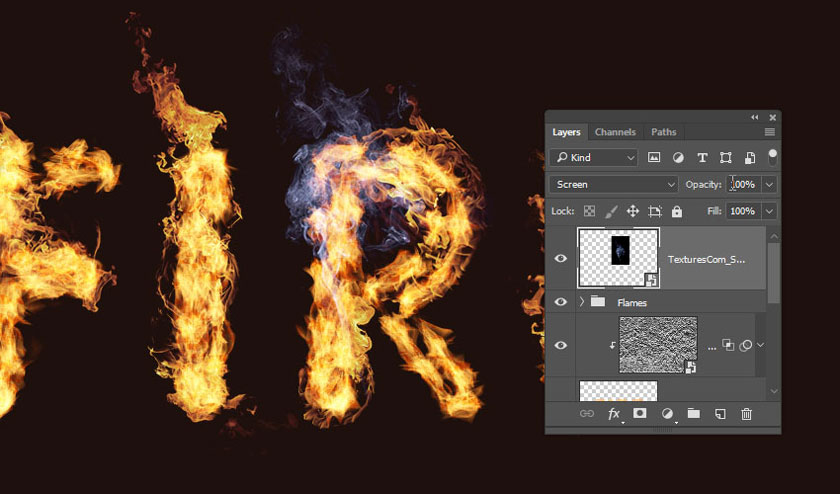The height and width of the screenshot is (494, 840).
Task: Open the Opacity slider arrow
Action: click(769, 184)
